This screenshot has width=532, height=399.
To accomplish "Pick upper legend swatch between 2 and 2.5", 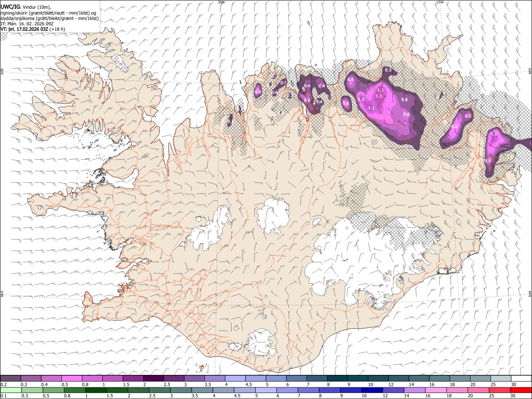I will 153,378.
